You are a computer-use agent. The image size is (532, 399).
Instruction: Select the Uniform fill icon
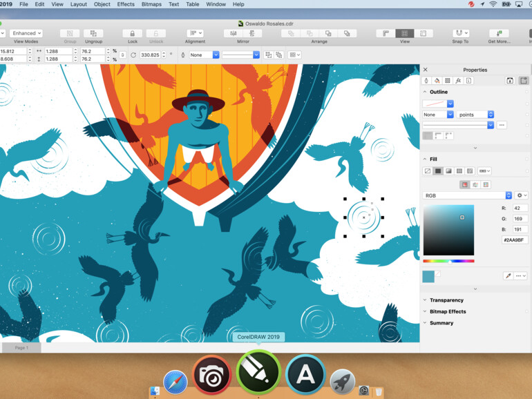click(438, 171)
